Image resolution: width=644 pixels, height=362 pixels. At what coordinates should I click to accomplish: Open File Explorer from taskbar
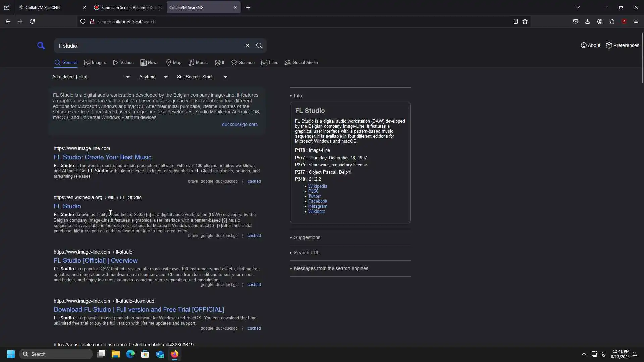click(x=116, y=354)
